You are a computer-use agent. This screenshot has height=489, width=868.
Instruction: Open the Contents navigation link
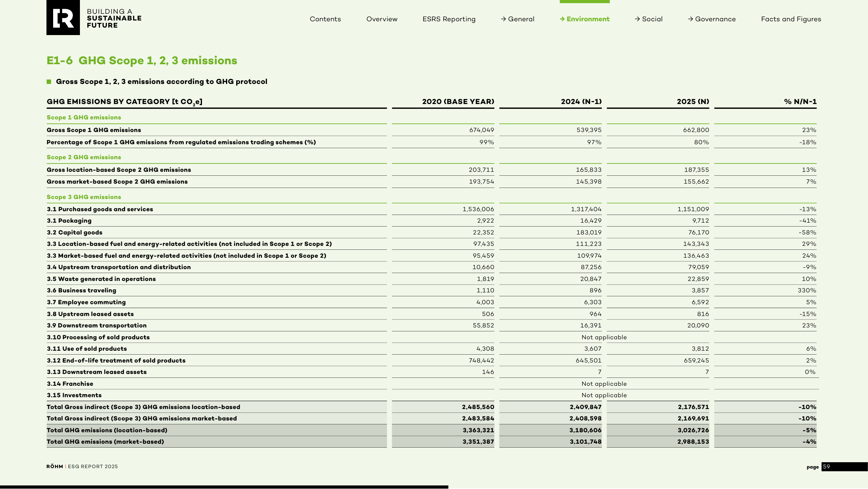tap(325, 19)
